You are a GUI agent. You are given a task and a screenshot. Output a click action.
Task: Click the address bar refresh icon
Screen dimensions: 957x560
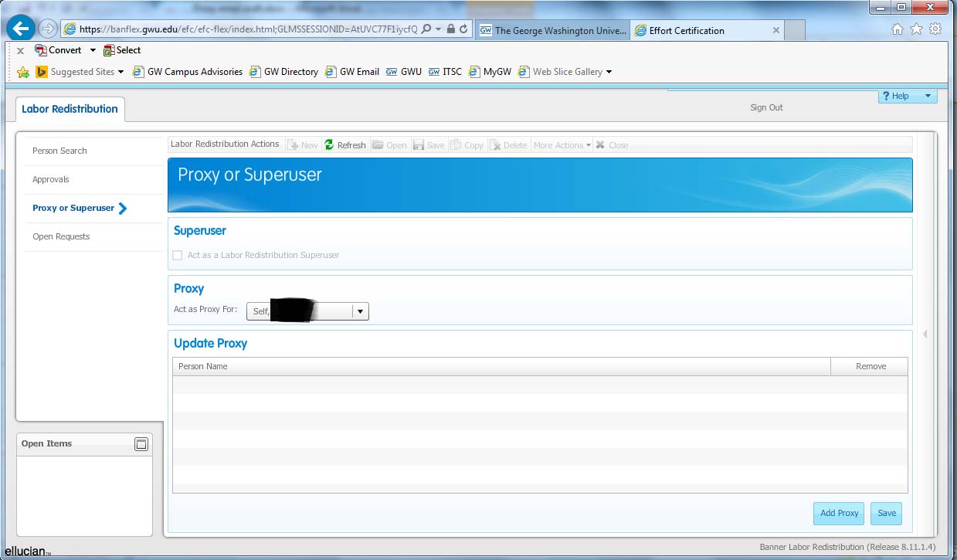pos(463,29)
